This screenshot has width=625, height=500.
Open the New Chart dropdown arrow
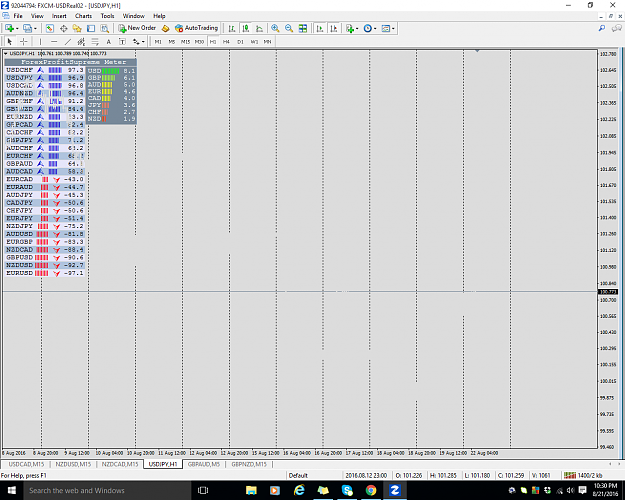[17, 28]
